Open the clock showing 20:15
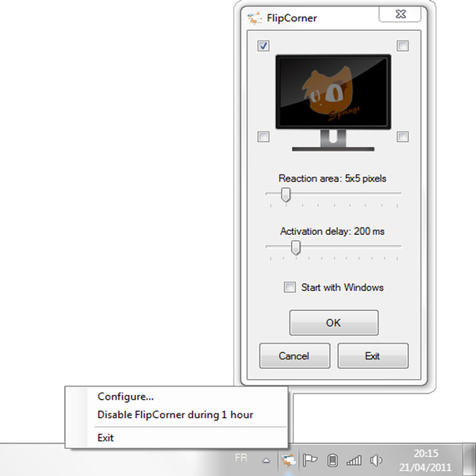The height and width of the screenshot is (476, 476). [425, 460]
